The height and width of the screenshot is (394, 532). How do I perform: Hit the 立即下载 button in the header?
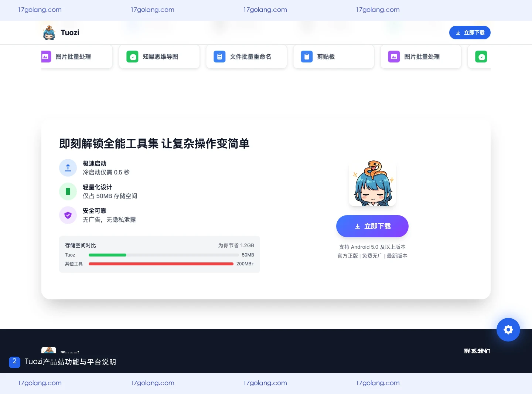[x=470, y=33]
